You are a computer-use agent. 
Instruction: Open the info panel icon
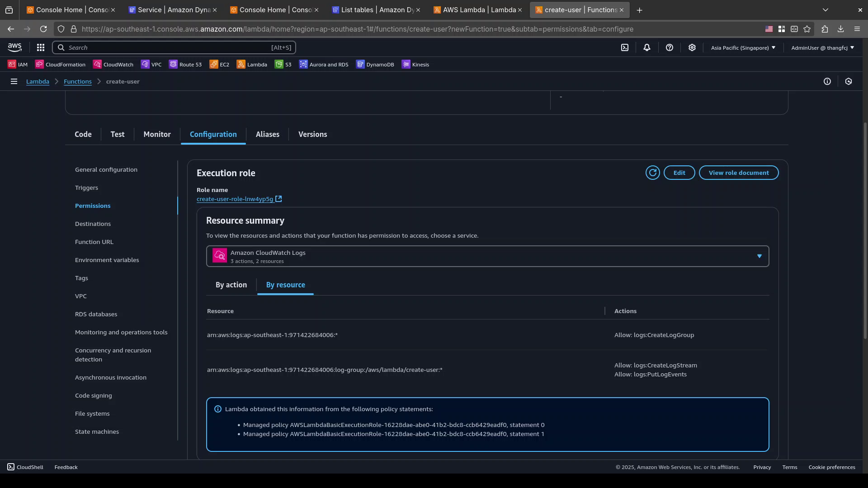pyautogui.click(x=827, y=81)
